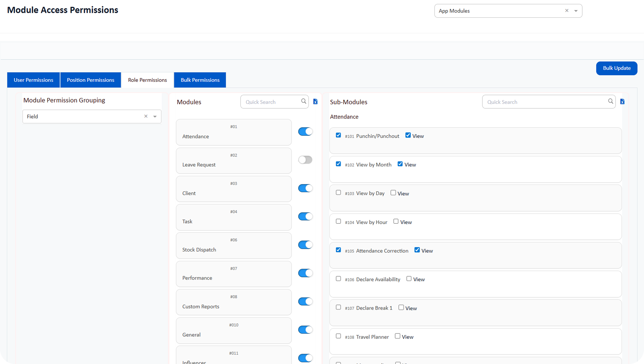The height and width of the screenshot is (364, 644).
Task: Uncheck the View box for Attendance Correction
Action: [x=417, y=250]
